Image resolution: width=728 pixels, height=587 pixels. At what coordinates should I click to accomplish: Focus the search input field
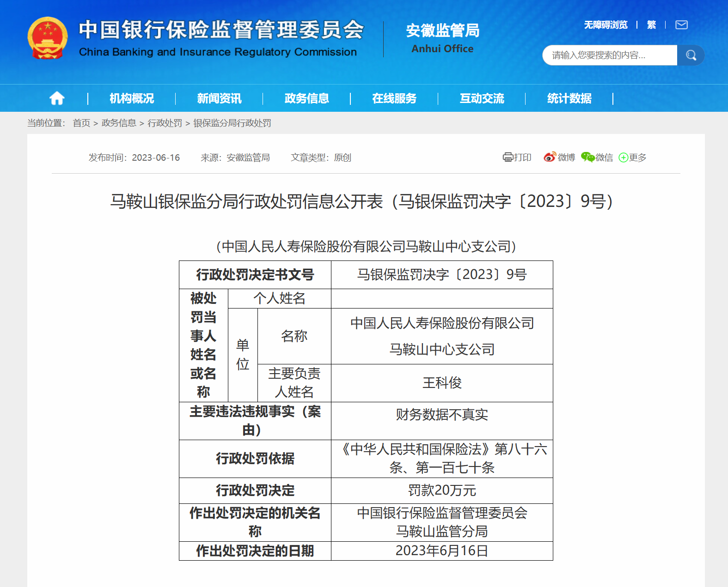tap(610, 55)
